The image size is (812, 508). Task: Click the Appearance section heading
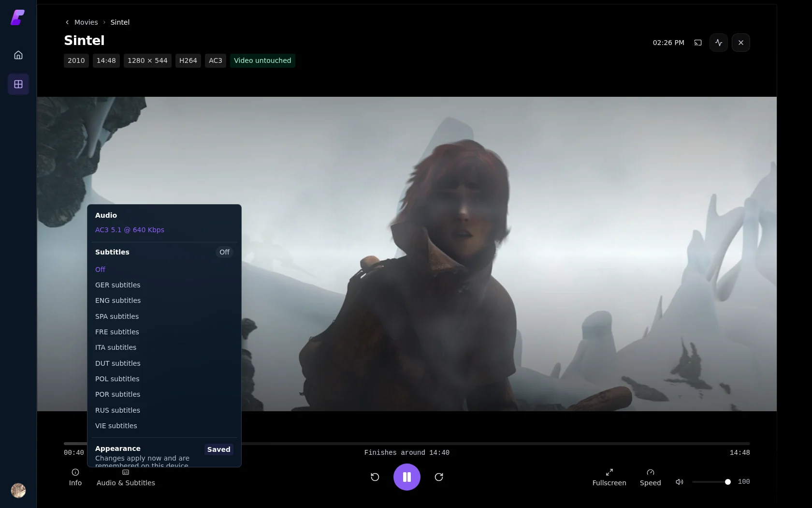point(118,448)
